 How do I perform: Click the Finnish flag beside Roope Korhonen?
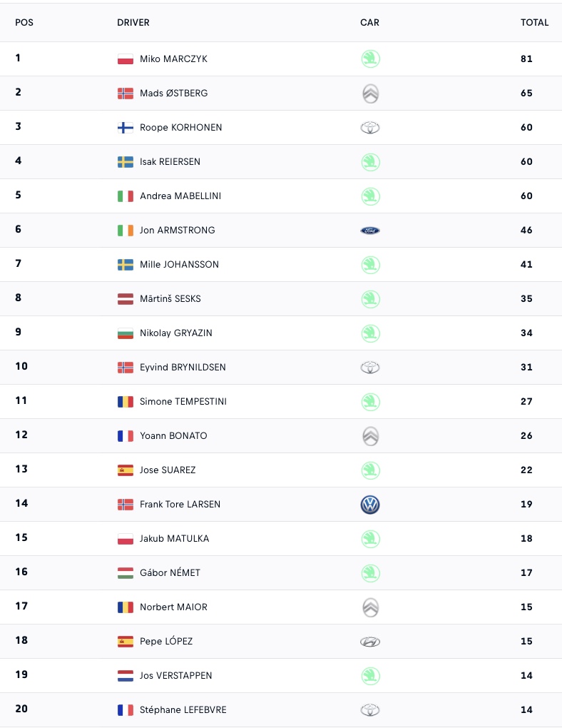click(126, 128)
